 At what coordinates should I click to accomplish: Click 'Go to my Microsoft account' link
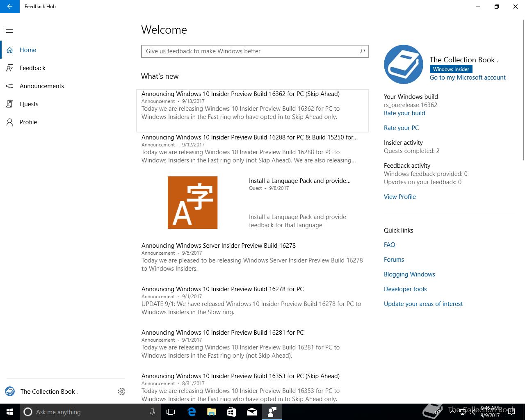(x=468, y=78)
